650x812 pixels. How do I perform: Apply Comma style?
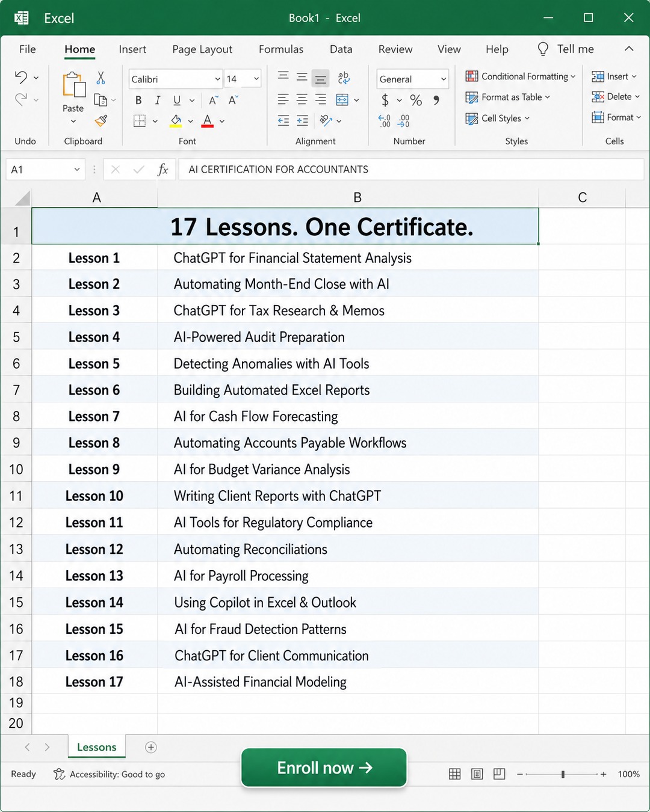click(x=436, y=100)
